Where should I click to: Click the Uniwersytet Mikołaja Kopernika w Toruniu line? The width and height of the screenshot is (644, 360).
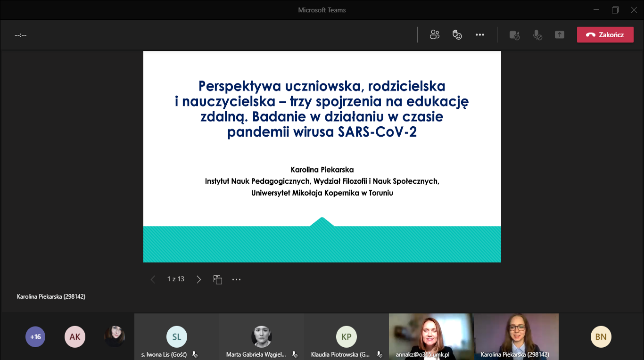pos(322,193)
